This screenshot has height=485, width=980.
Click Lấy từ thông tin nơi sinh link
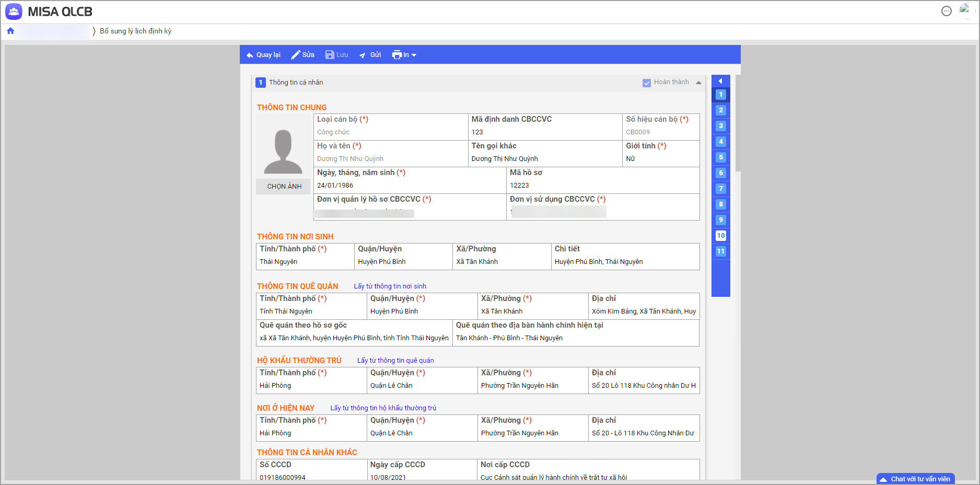click(x=390, y=286)
